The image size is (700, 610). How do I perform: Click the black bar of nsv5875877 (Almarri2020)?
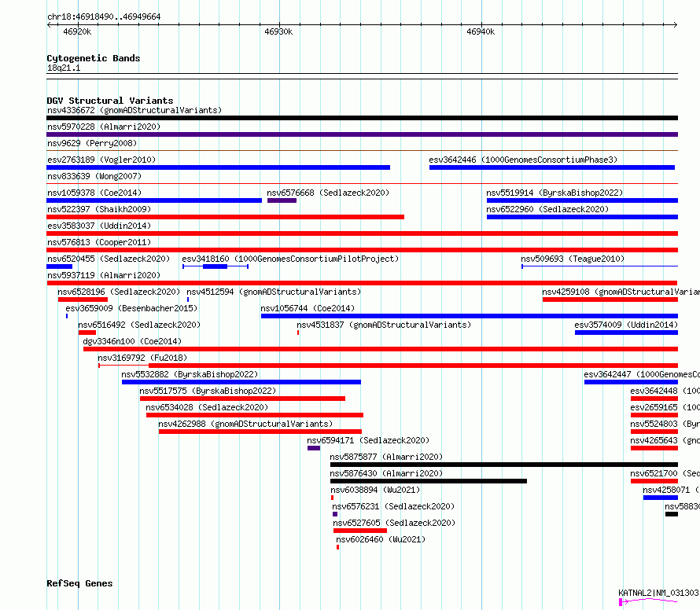[504, 465]
